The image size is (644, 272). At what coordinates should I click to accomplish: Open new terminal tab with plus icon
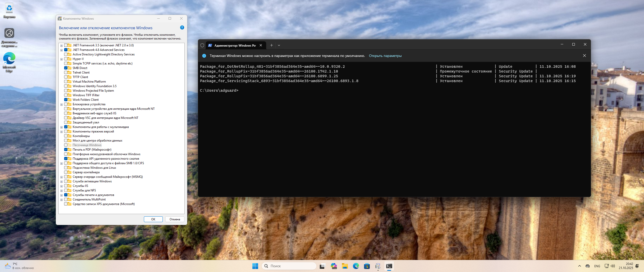271,45
